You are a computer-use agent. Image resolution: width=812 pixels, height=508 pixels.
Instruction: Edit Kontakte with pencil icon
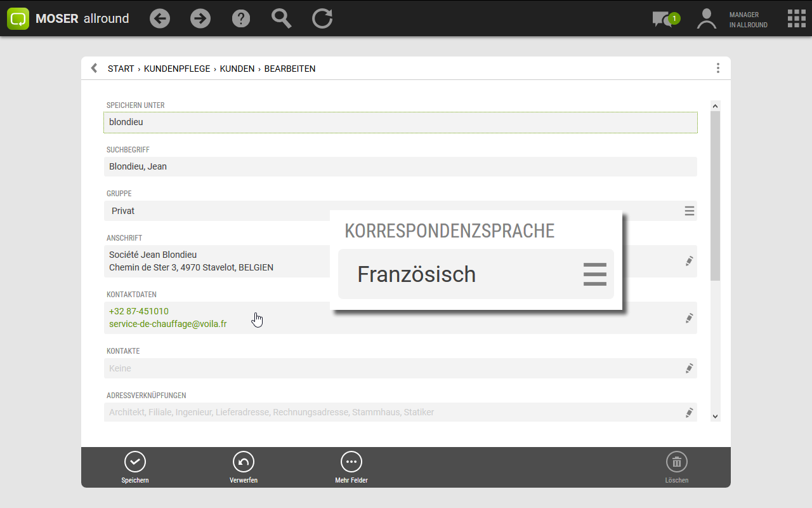tap(689, 368)
